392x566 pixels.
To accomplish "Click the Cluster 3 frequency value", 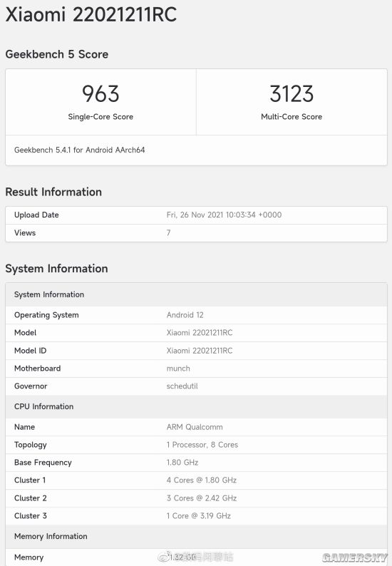I will [x=199, y=516].
